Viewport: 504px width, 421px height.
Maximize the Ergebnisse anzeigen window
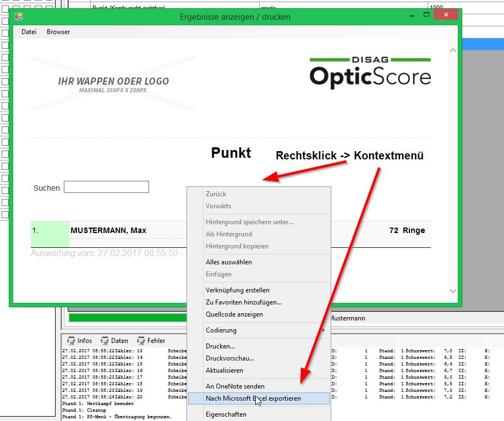coord(426,15)
